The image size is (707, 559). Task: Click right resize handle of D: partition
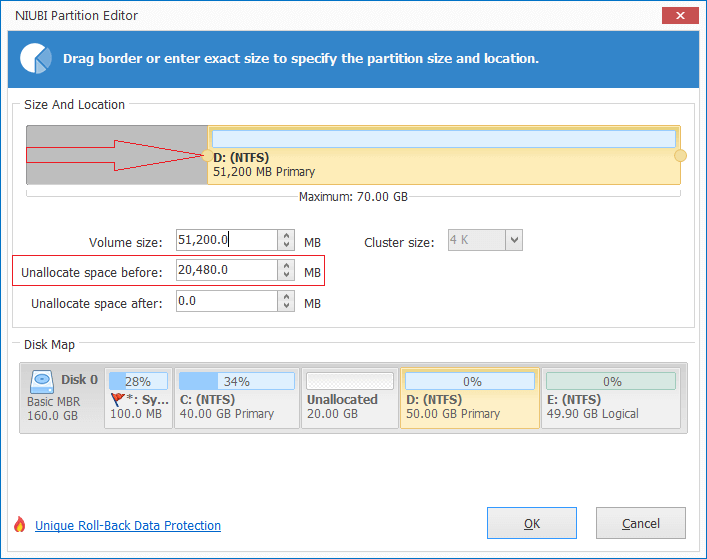[680, 155]
